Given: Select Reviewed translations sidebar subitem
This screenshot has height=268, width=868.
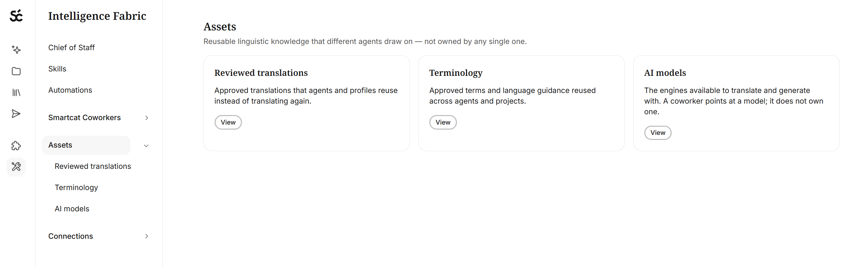Looking at the screenshot, I should click(x=93, y=166).
